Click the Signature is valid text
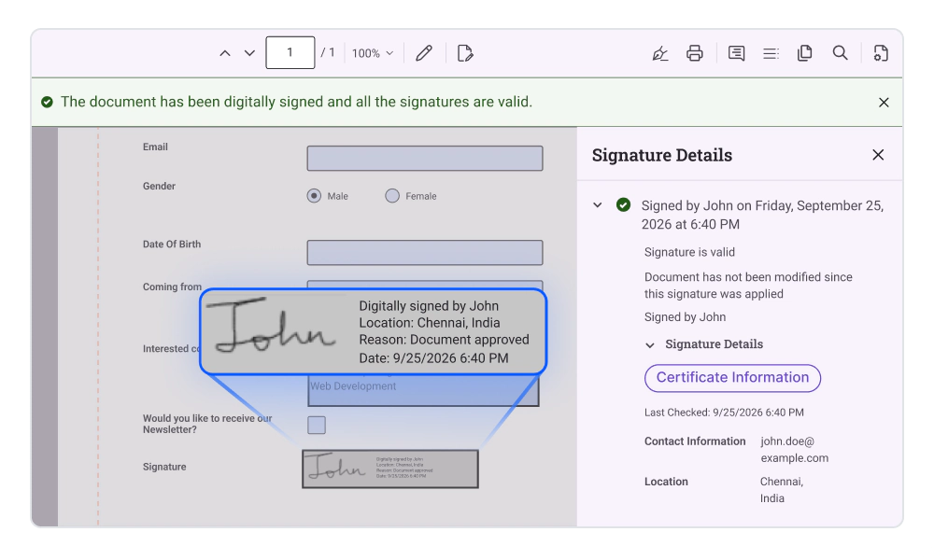 (689, 252)
